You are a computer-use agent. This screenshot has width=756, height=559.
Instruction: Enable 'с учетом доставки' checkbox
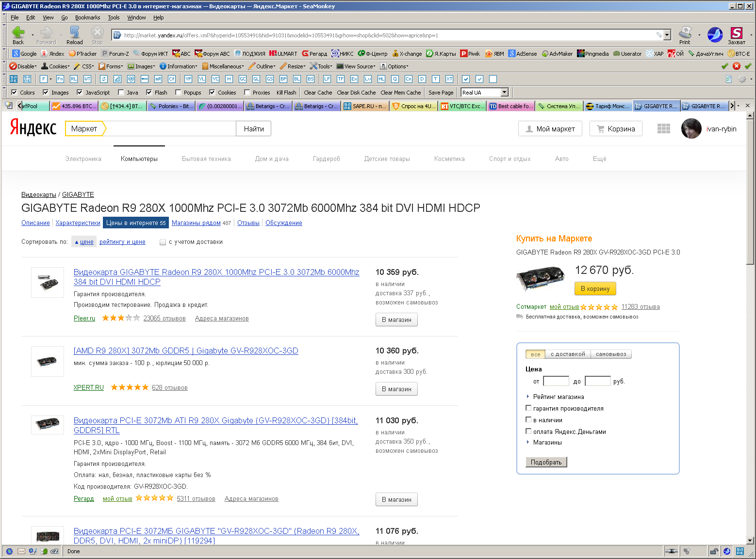tap(163, 242)
